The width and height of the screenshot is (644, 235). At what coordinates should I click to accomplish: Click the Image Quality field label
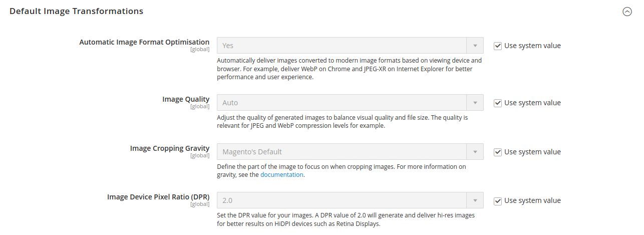185,99
